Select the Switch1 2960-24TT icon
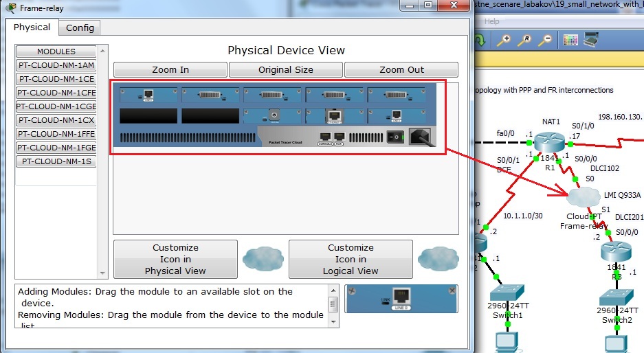 507,292
